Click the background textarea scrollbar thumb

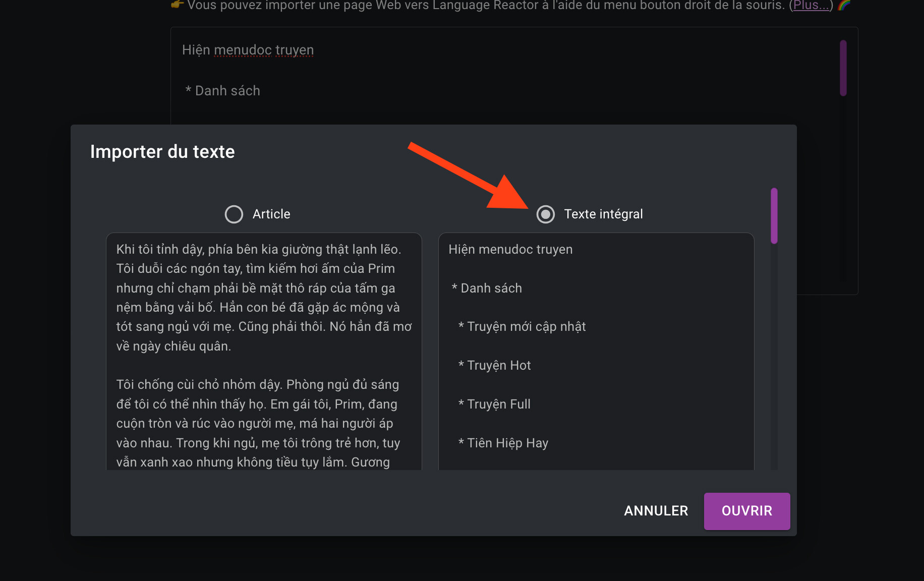(x=843, y=68)
